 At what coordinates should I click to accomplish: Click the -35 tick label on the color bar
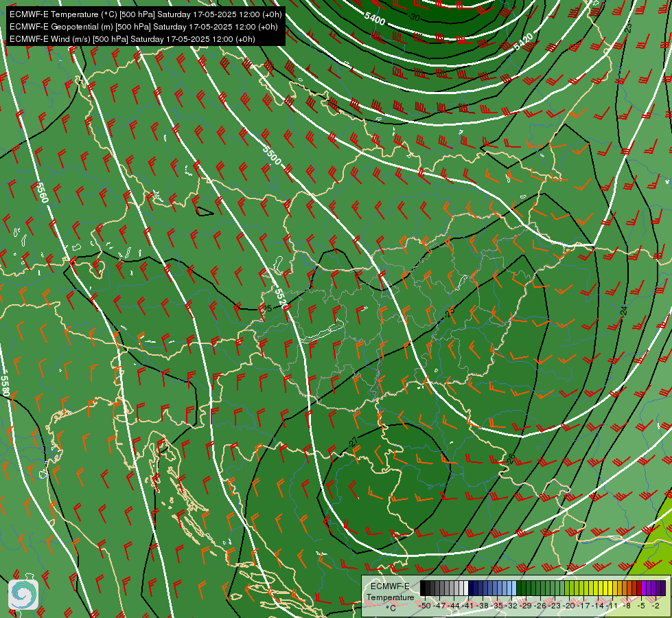tap(497, 606)
